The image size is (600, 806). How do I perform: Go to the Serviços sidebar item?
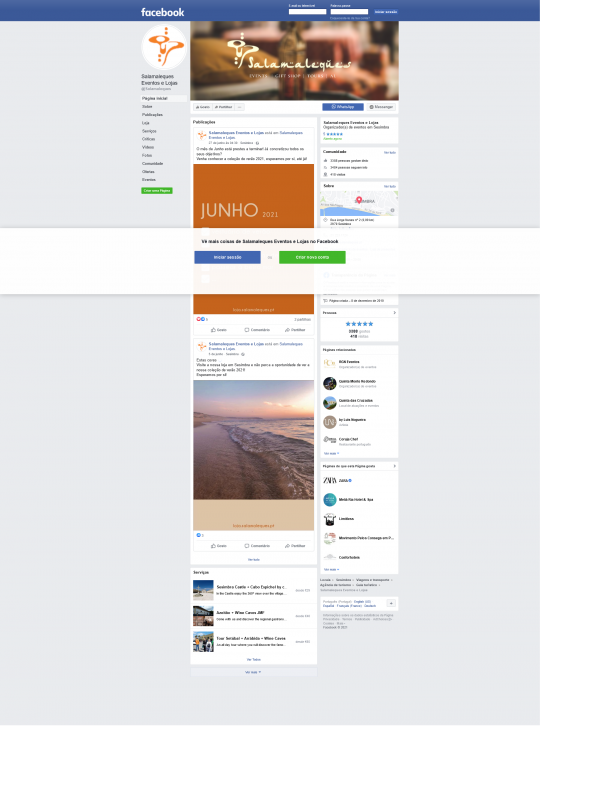pos(149,131)
